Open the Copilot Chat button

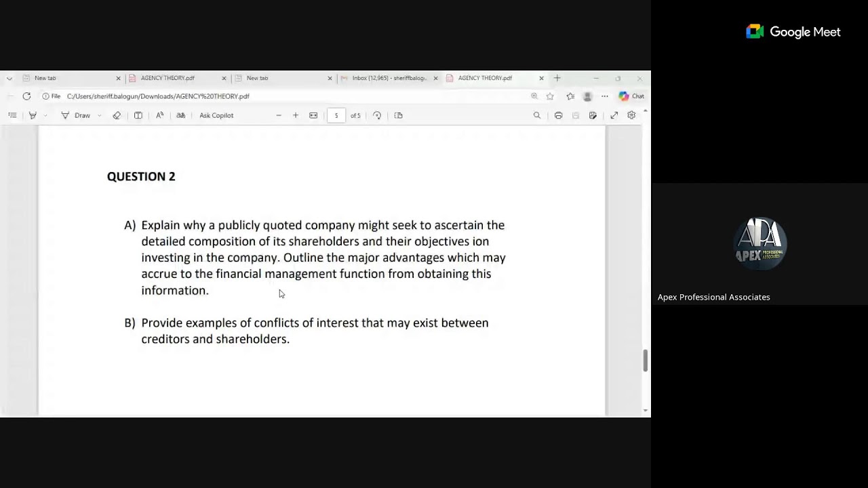point(631,96)
